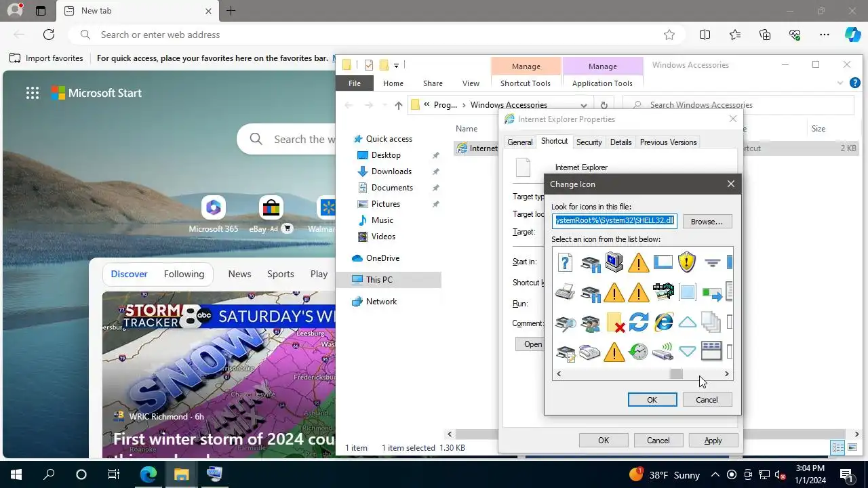Switch to Security tab in Properties
Screen dimensions: 868x488
click(x=589, y=142)
